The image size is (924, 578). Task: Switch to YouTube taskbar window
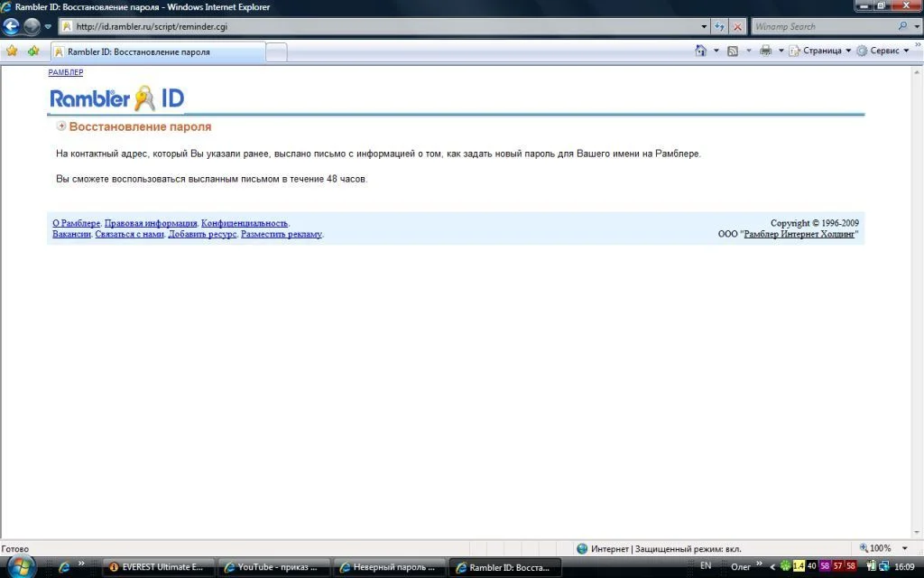click(x=273, y=567)
